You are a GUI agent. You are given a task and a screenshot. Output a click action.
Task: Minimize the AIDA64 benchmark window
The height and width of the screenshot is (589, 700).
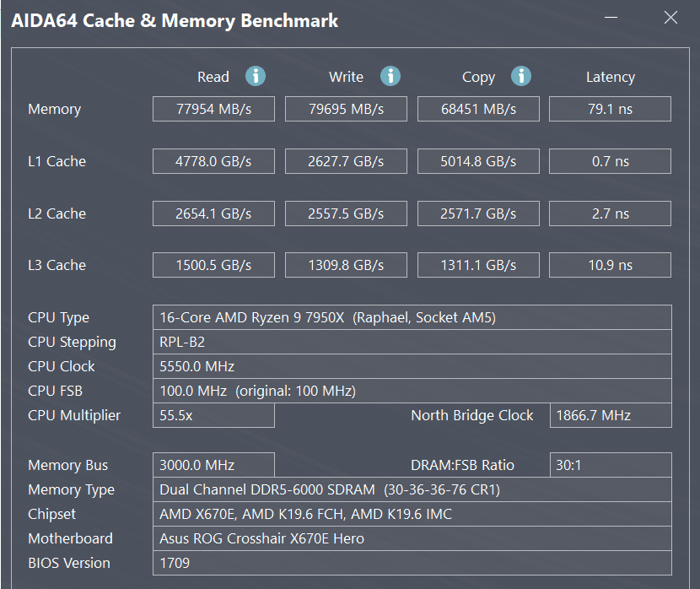pos(611,18)
